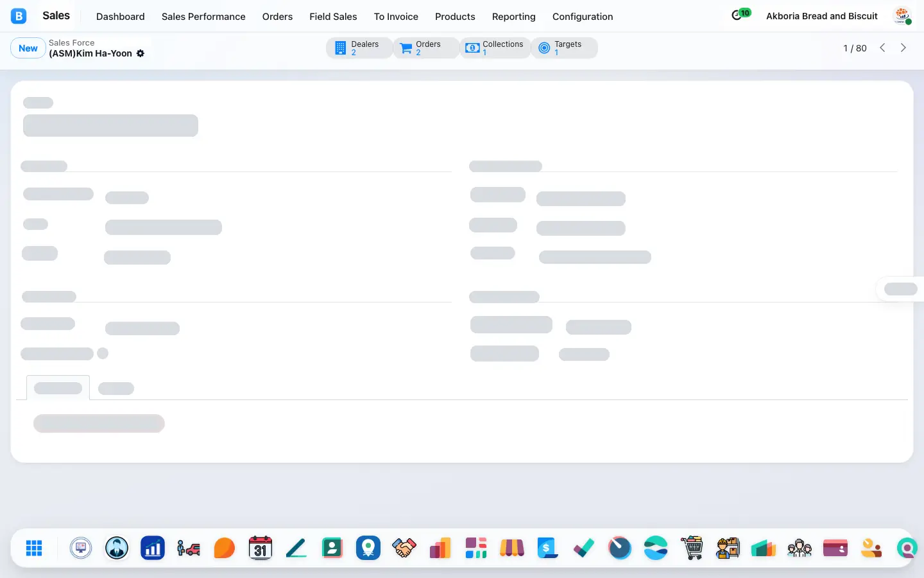Open the people group employees app icon

click(x=800, y=548)
